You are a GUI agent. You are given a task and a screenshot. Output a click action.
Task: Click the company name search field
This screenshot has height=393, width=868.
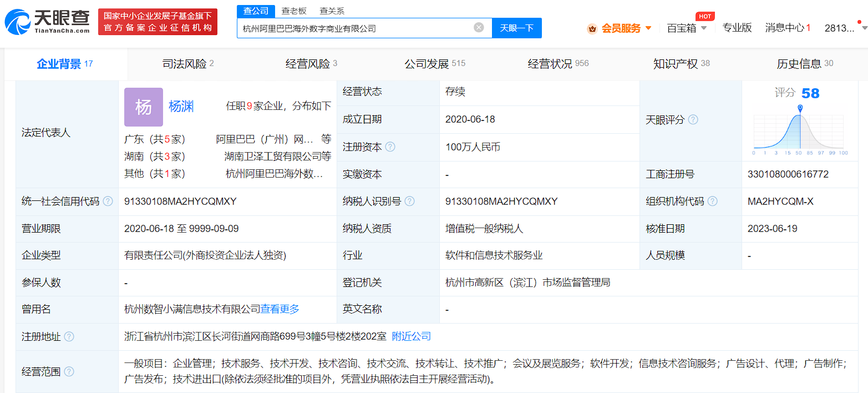[x=355, y=28]
